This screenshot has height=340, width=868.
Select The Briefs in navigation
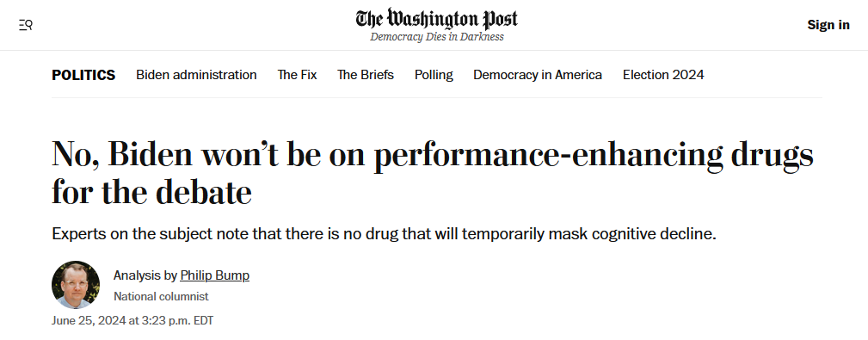click(x=366, y=75)
